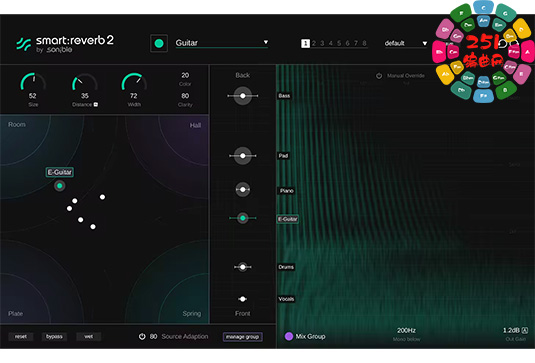Open the Guitar profile dropdown arrow
535x363 pixels.
click(x=265, y=42)
